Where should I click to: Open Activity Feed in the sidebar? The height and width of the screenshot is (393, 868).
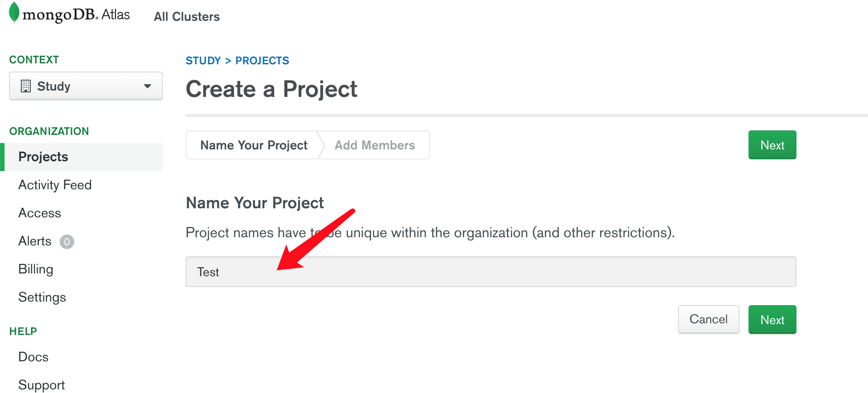[x=55, y=185]
